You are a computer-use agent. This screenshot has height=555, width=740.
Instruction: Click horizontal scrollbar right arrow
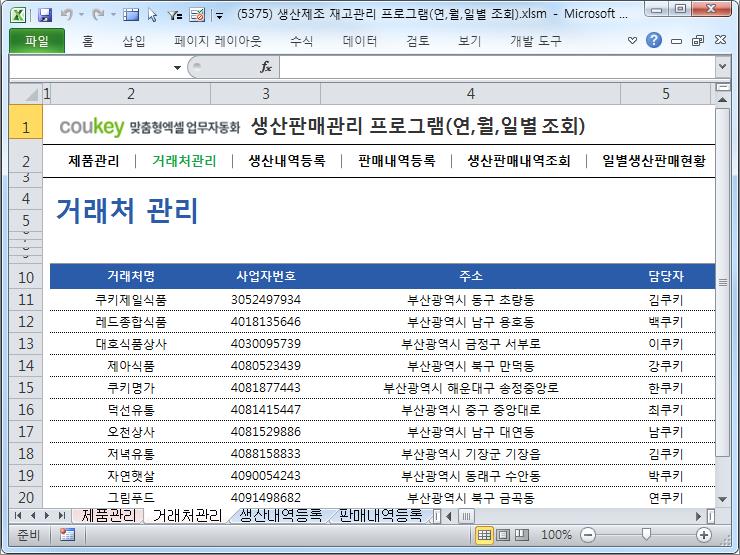(x=698, y=516)
